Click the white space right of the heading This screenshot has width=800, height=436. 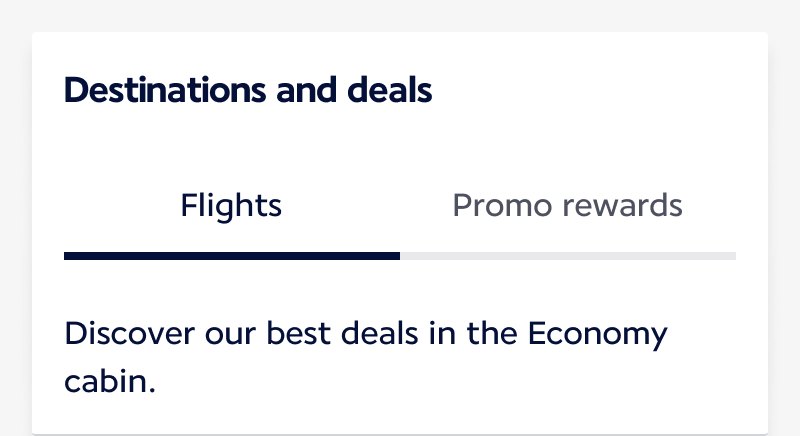[x=600, y=91]
